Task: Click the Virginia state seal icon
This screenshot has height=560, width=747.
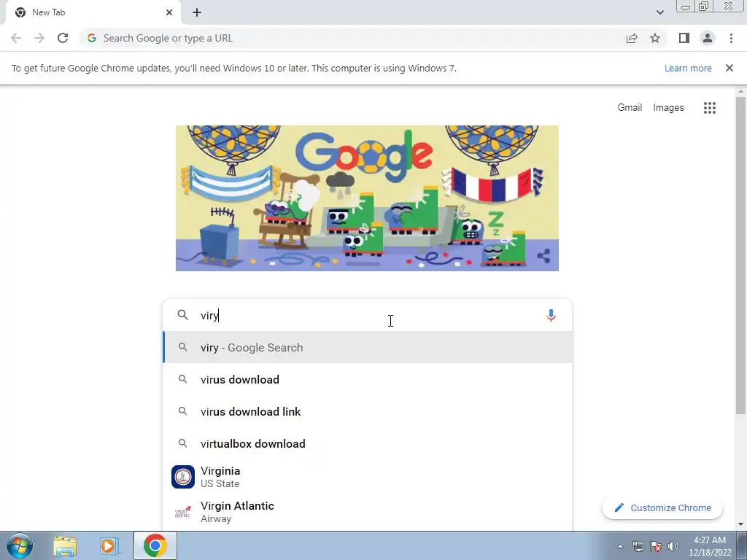Action: coord(183,477)
